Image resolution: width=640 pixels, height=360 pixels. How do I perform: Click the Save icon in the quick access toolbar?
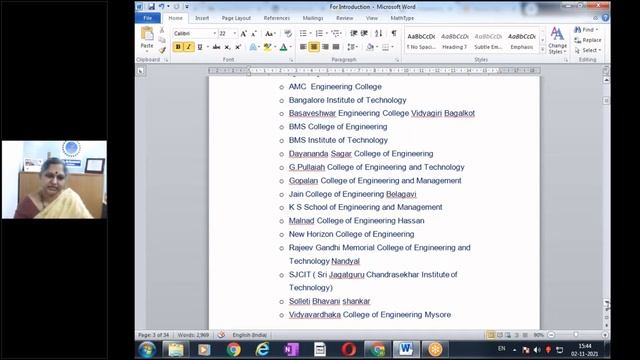[151, 7]
